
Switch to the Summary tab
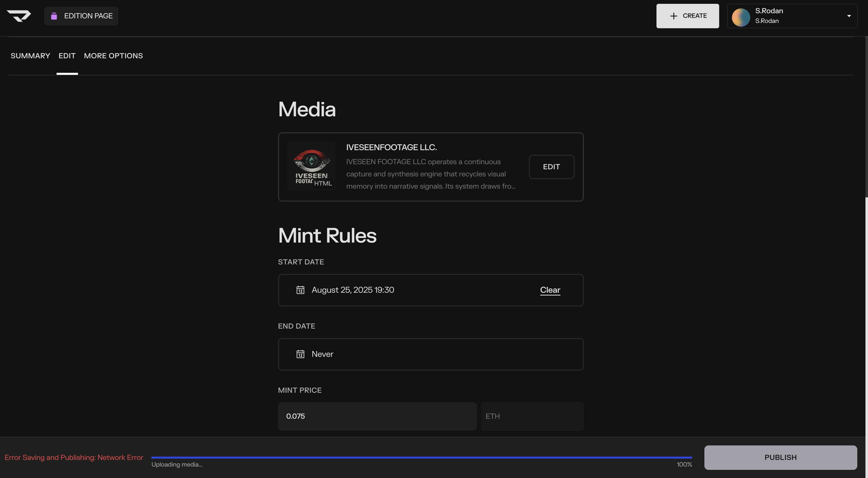click(x=30, y=55)
